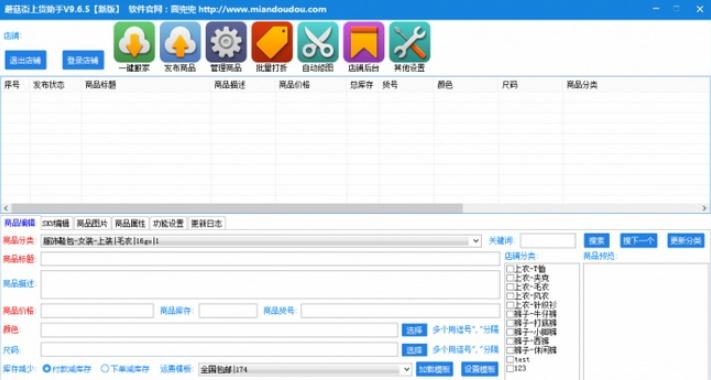This screenshot has width=711, height=380.
Task: Switch to the 更新日志 tab
Action: pos(207,223)
